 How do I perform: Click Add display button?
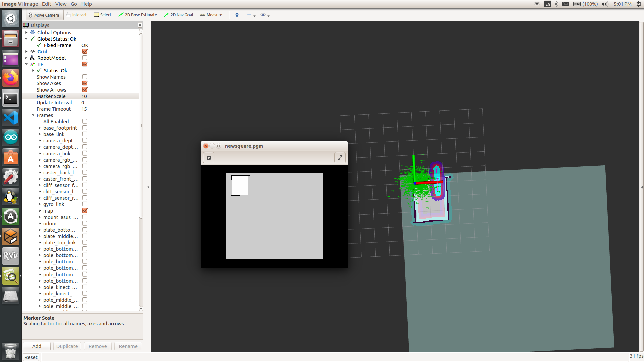click(x=37, y=346)
